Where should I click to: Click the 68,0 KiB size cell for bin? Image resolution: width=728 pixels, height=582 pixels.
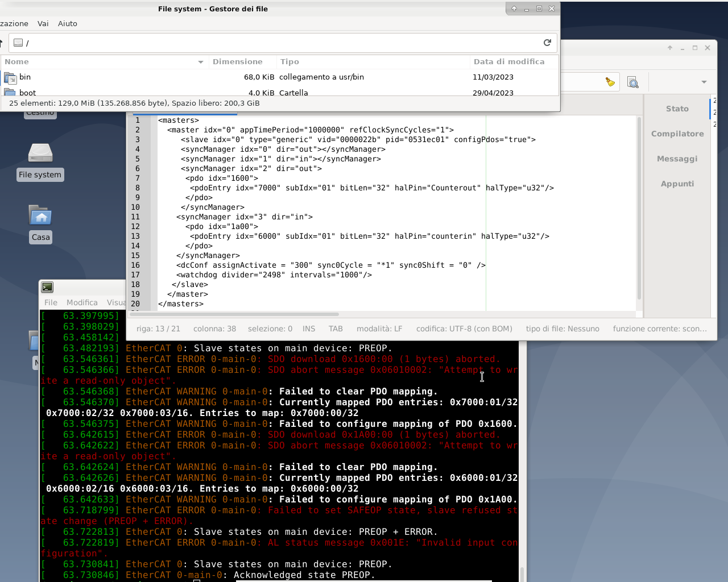coord(259,77)
